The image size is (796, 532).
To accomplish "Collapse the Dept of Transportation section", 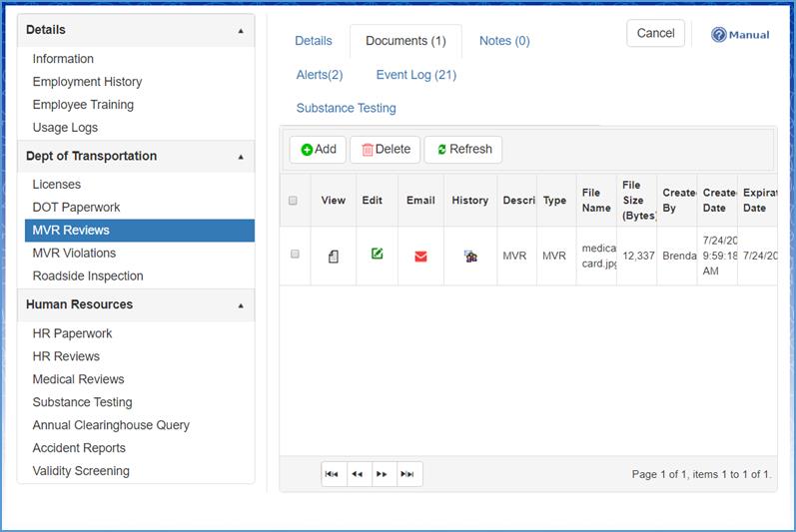I will click(x=241, y=157).
